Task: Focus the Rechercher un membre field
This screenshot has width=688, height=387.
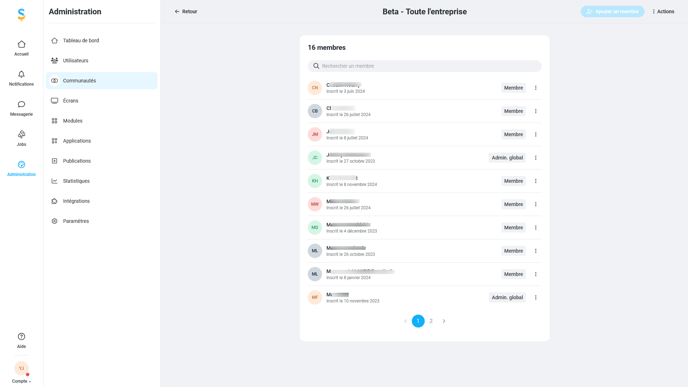Action: coord(424,66)
